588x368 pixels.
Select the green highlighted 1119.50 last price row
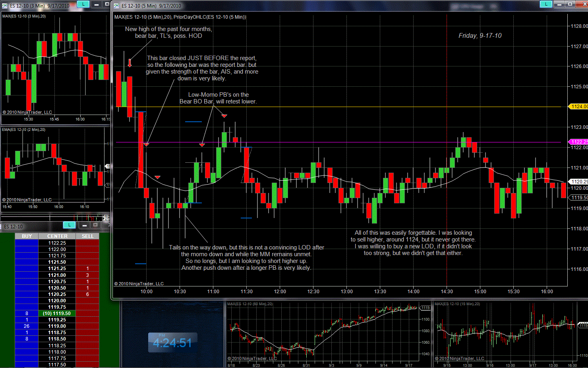(57, 313)
